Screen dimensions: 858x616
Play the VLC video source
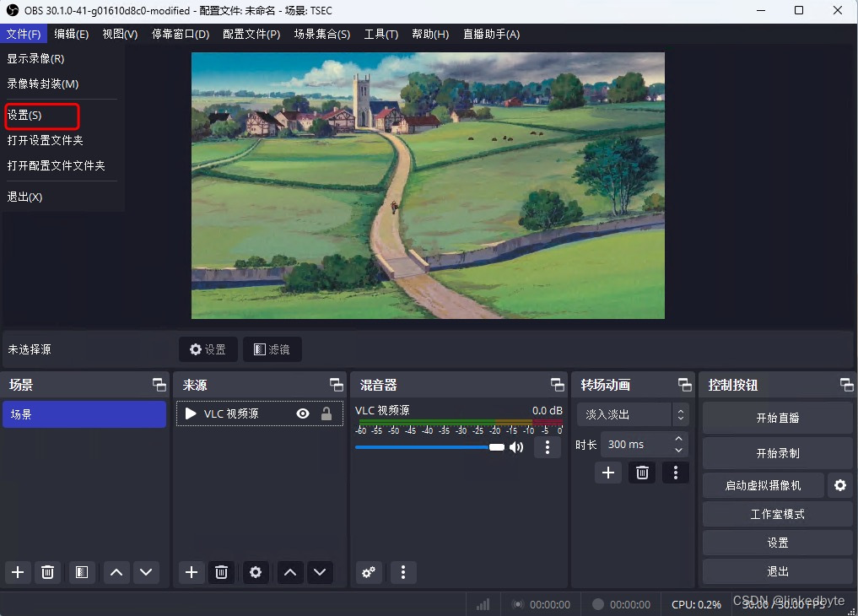point(191,413)
